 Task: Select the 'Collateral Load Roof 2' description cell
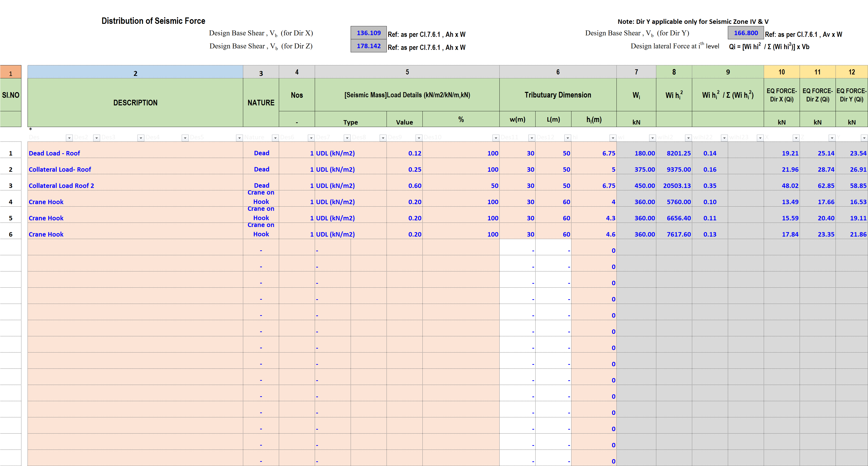click(x=135, y=182)
